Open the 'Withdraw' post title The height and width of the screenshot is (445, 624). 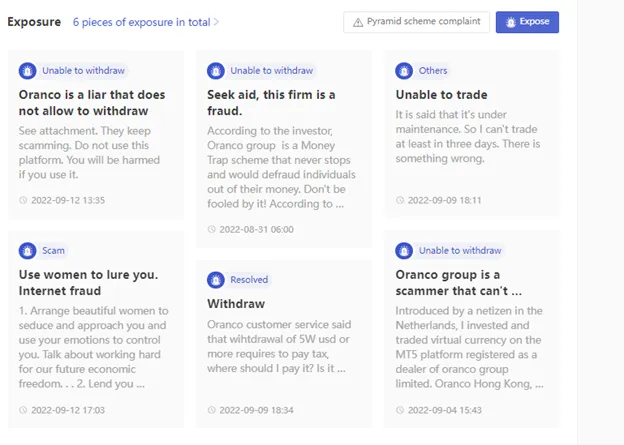pyautogui.click(x=236, y=304)
